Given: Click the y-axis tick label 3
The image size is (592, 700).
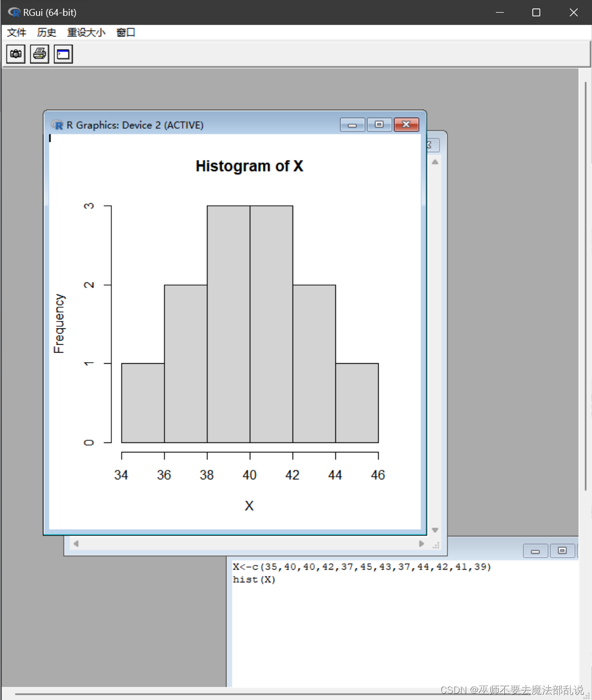Looking at the screenshot, I should (89, 206).
